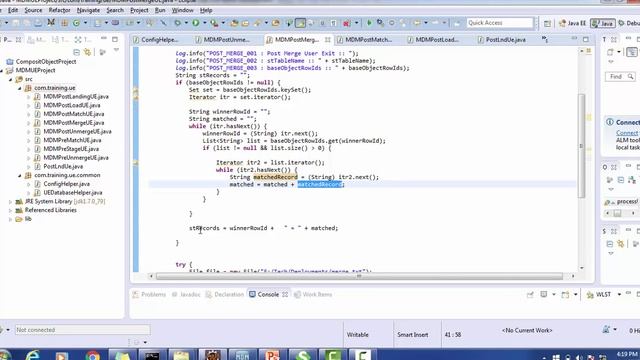The image size is (640, 360).
Task: Click the WLST icon in console toolbar
Action: [590, 295]
